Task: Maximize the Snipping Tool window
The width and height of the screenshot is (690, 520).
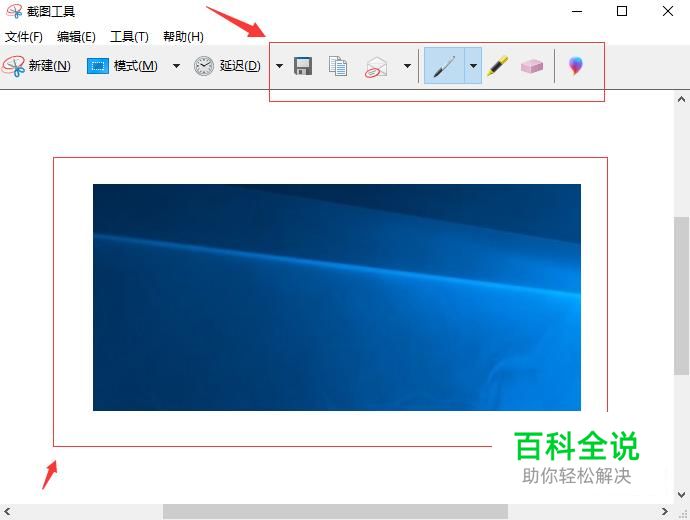Action: pos(622,11)
